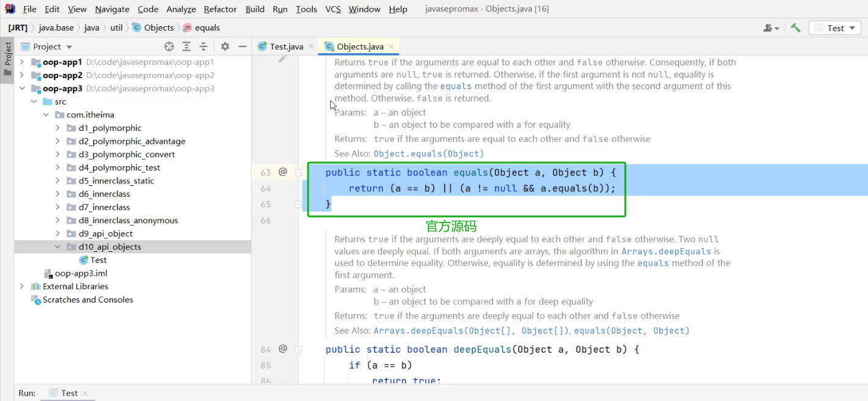Click the Select Opened File target icon
Screen dimensions: 868x401
[x=169, y=46]
